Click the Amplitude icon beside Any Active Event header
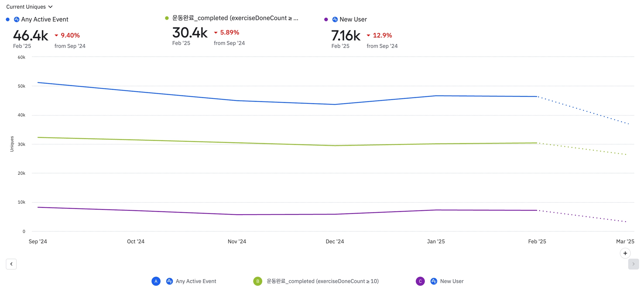Viewport: 644px width, 293px height. (x=17, y=20)
